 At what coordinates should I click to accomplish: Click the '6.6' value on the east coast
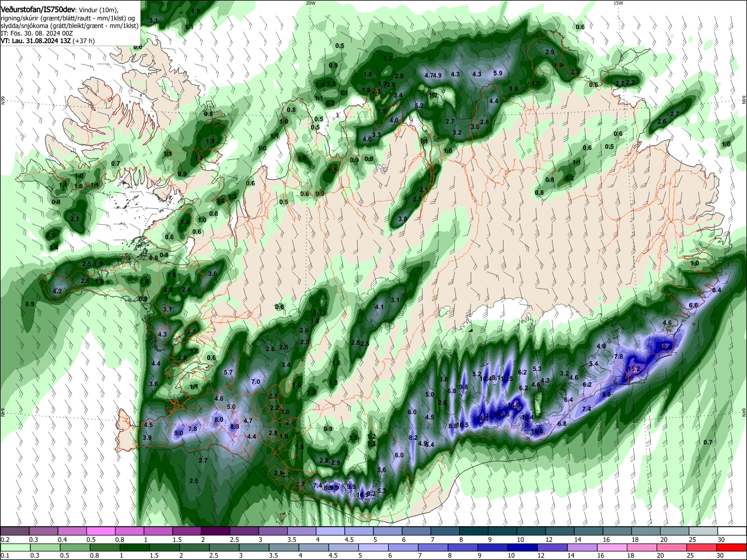(693, 305)
